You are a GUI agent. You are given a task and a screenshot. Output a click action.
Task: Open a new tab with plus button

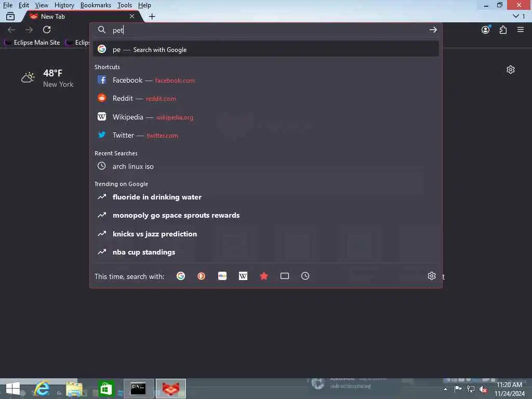[152, 16]
